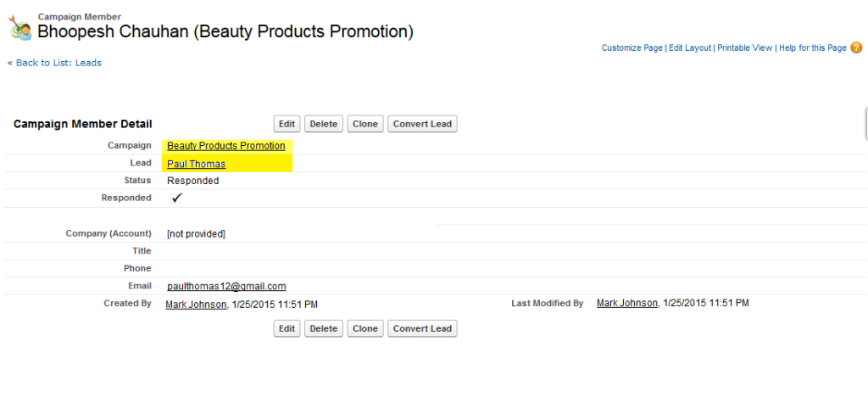This screenshot has width=868, height=403.
Task: Click the paulthomas12@gmail.com email link
Action: pos(226,286)
